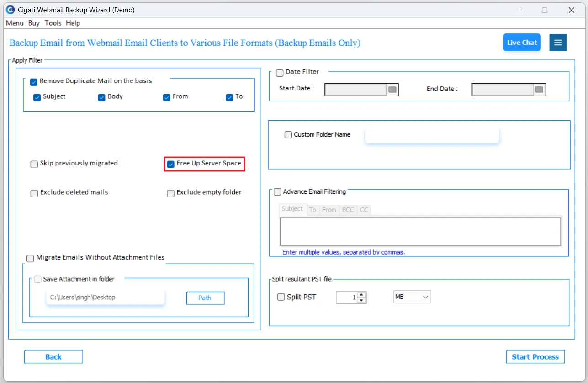This screenshot has height=383, width=588.
Task: Disable Free Up Server Space option
Action: tap(170, 165)
